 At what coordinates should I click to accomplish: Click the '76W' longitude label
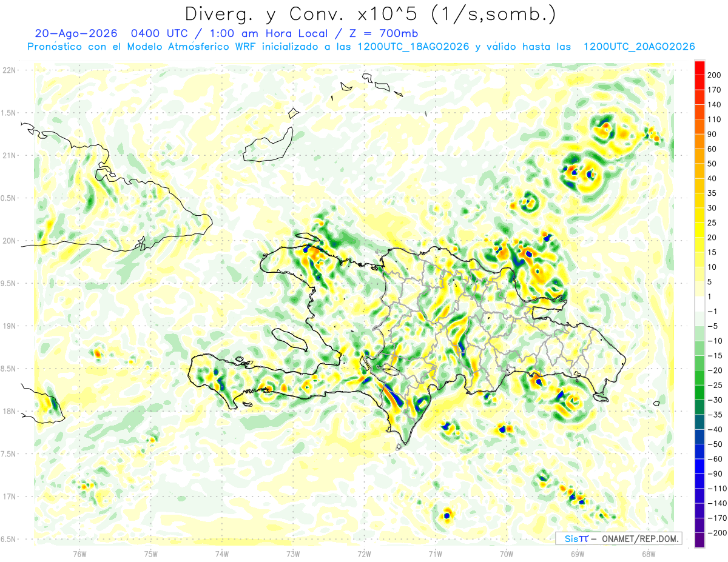79,554
